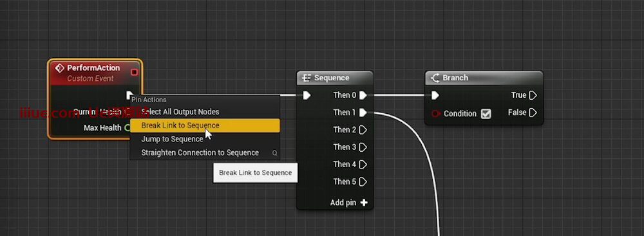Click the Then 0 output pin

363,95
